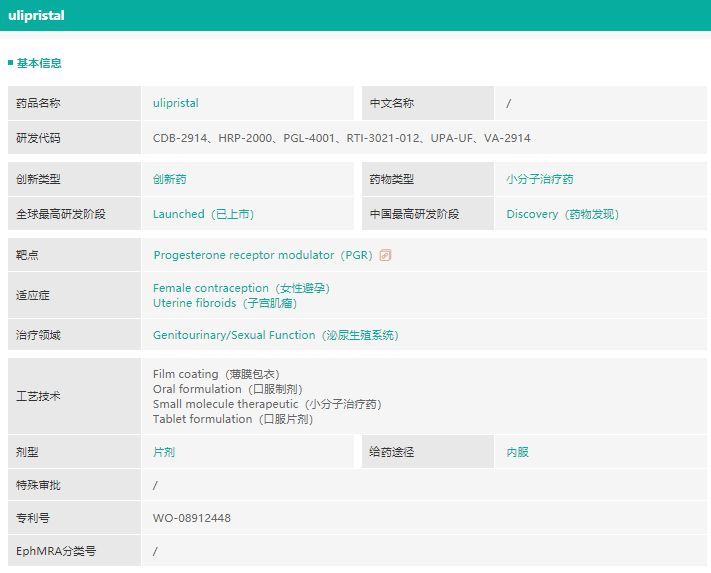
Task: Open the 小分子治疗药 link in 药物类型 row
Action: coord(540,180)
